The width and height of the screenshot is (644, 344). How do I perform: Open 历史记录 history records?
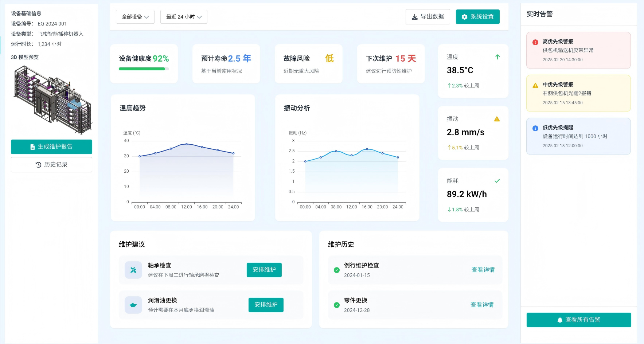click(51, 165)
